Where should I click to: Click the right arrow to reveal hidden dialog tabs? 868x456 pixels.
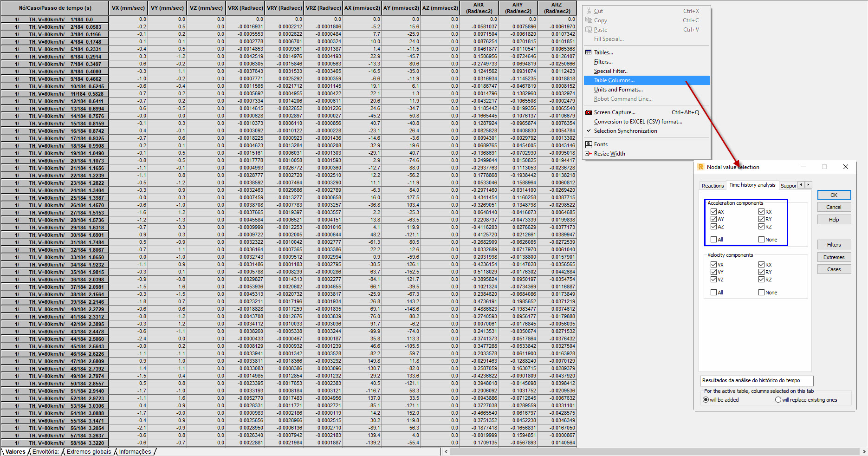coord(808,184)
